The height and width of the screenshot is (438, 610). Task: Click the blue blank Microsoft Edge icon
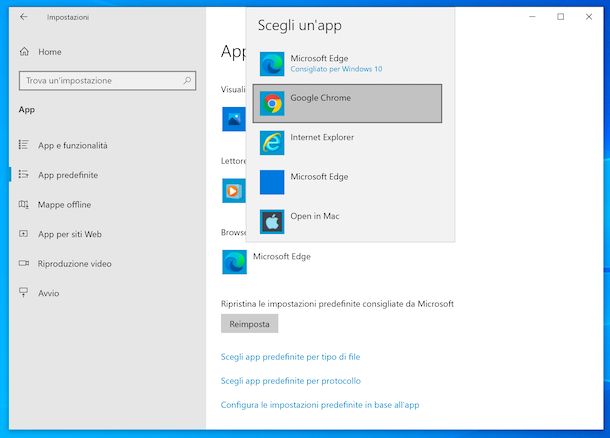[272, 182]
